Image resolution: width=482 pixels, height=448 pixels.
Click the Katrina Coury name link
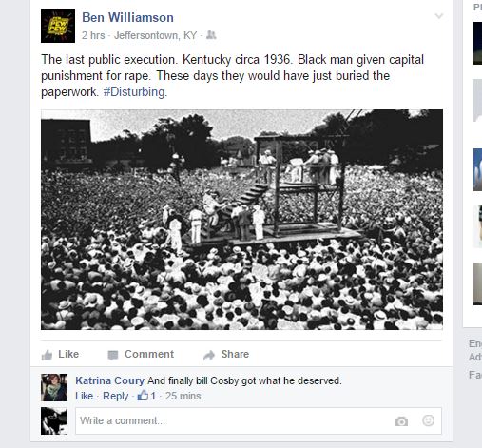pyautogui.click(x=109, y=380)
